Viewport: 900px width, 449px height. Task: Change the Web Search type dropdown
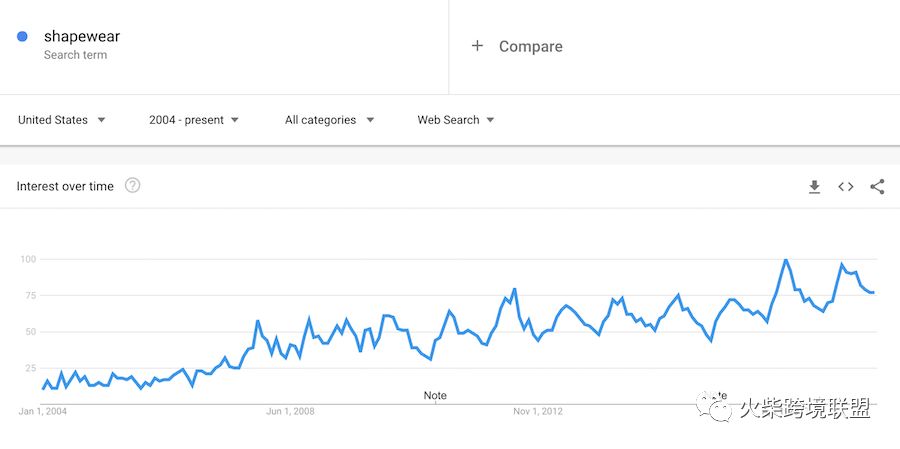(x=456, y=120)
